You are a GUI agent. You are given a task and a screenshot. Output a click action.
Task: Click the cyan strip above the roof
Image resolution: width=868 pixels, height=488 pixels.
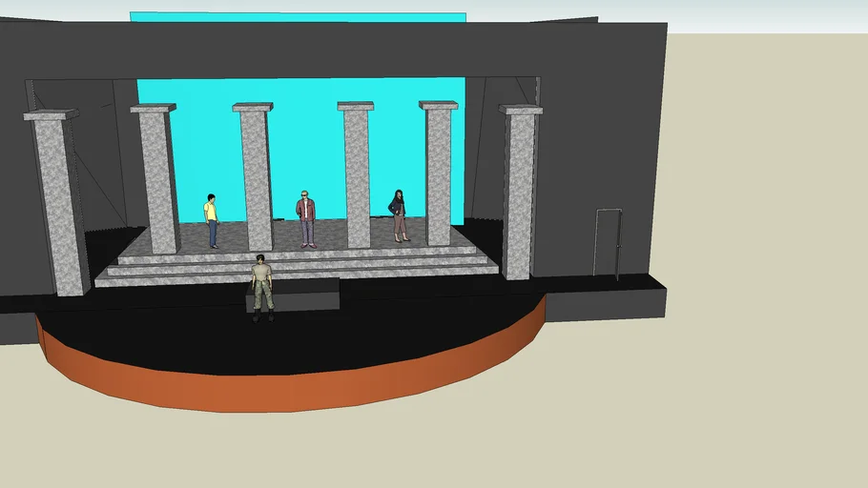(x=296, y=16)
